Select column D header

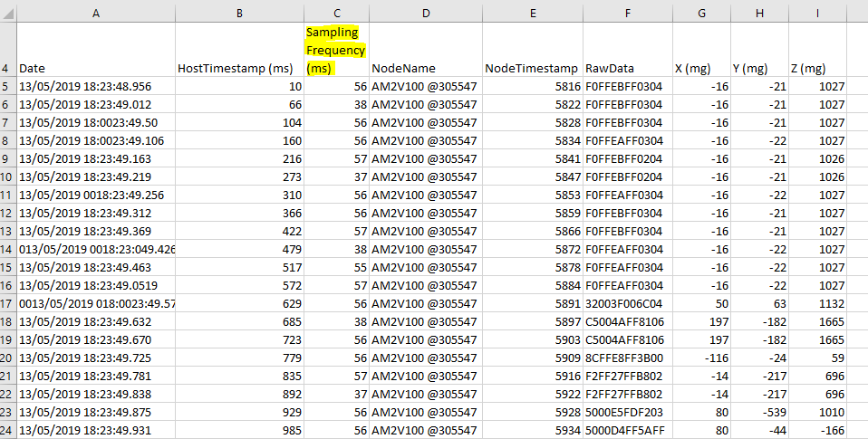coord(426,14)
